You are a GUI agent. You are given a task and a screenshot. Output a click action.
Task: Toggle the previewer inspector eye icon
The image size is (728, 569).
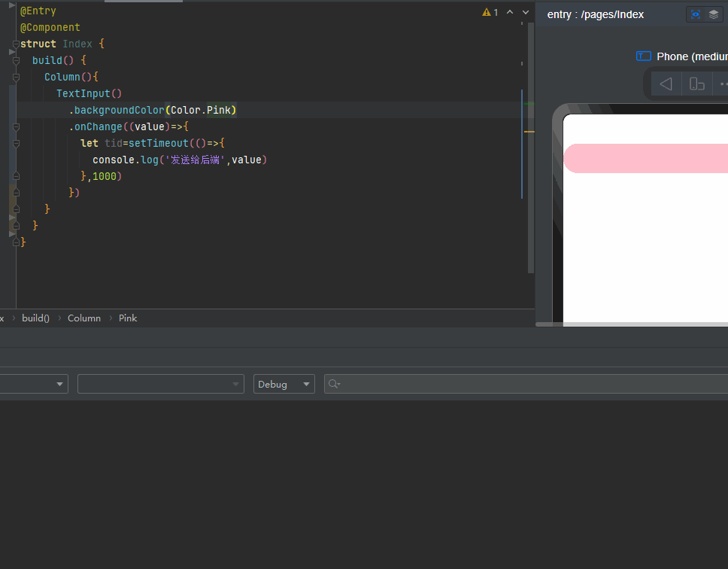click(696, 14)
